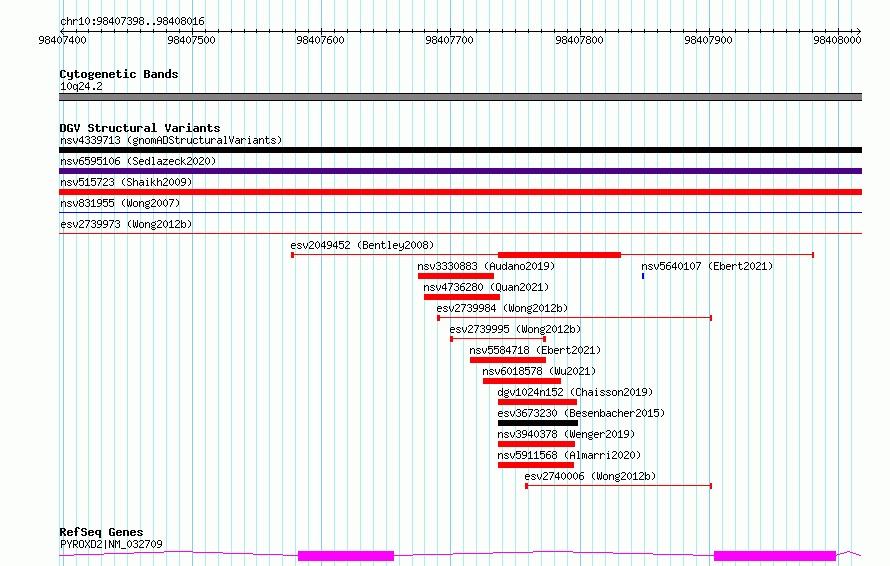
Task: Click the thick red bar of esv2049452
Action: tap(559, 255)
